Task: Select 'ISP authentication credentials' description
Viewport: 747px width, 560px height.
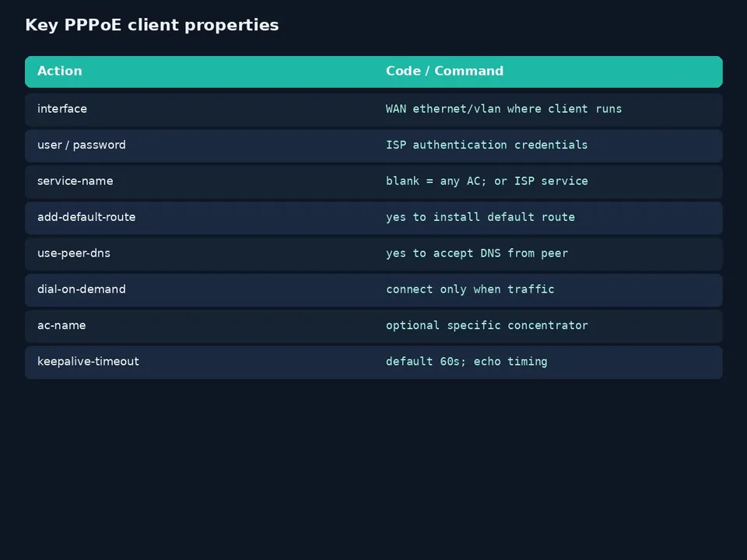Action: [x=486, y=145]
